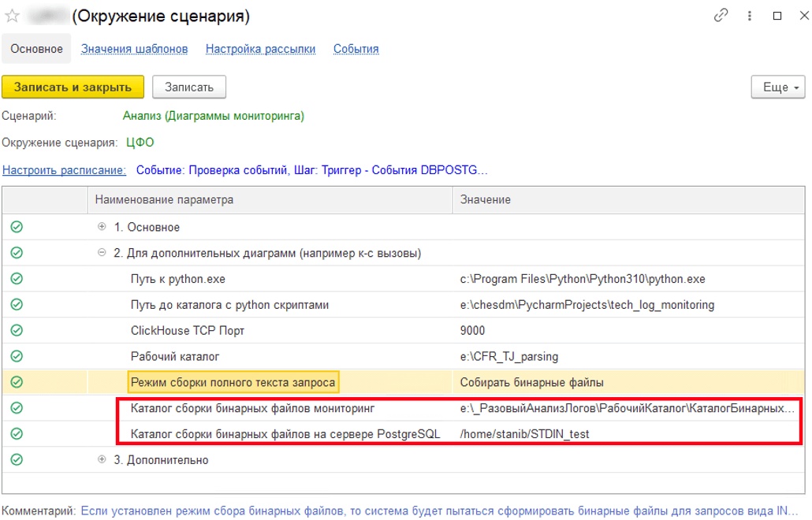Switch to 'Значения шаблонов' tab

(134, 49)
